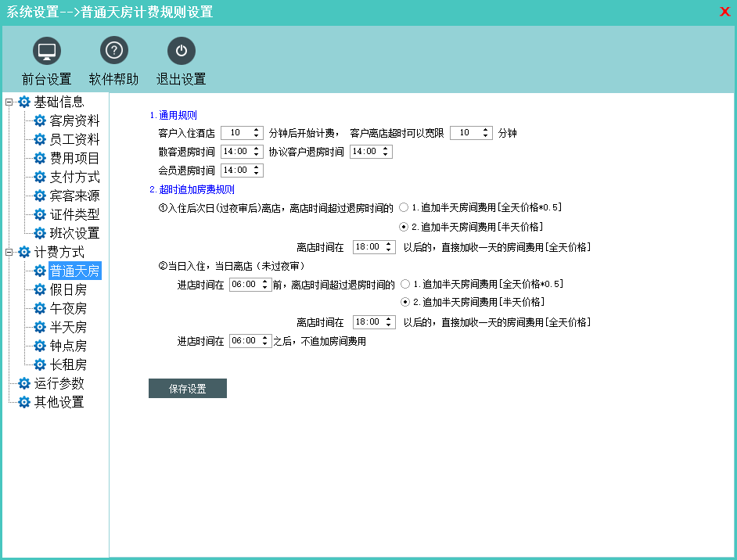
Task: Click gear icon beside 支付方式
Action: point(40,177)
